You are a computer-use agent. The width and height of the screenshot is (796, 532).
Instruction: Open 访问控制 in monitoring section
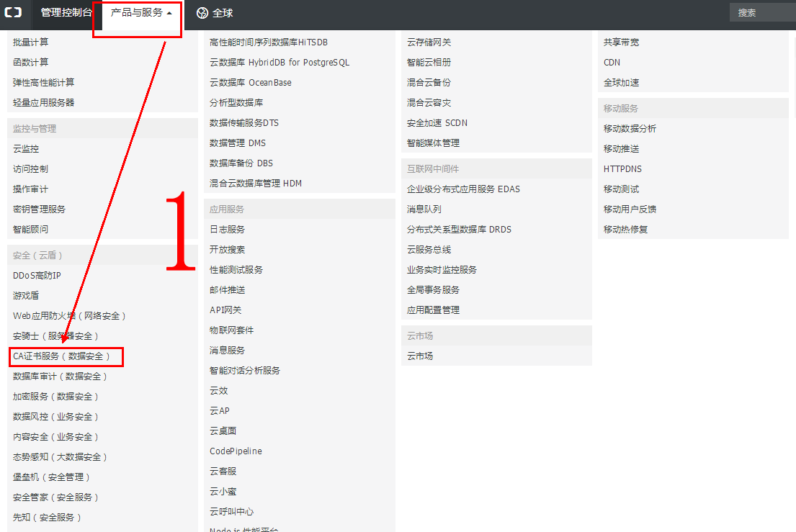pyautogui.click(x=30, y=169)
